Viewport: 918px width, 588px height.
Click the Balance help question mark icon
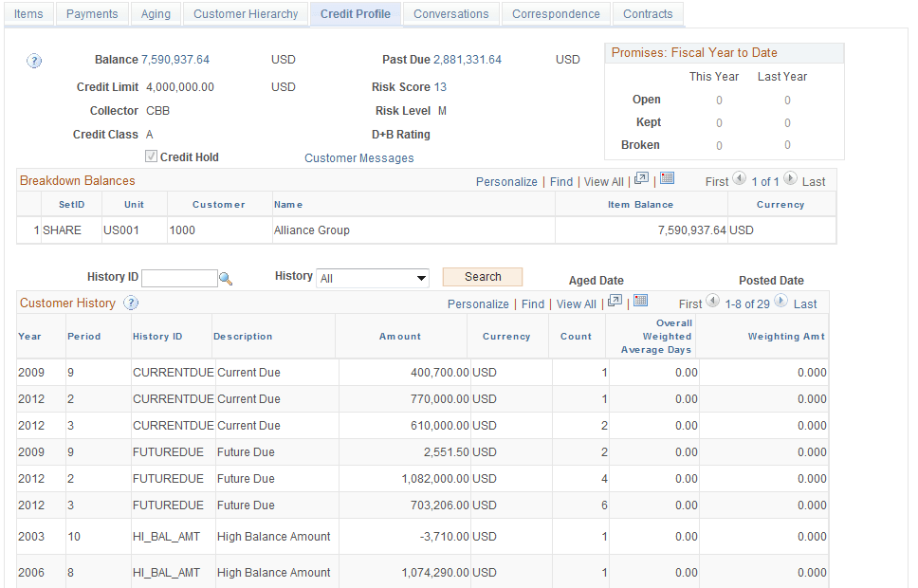point(34,61)
